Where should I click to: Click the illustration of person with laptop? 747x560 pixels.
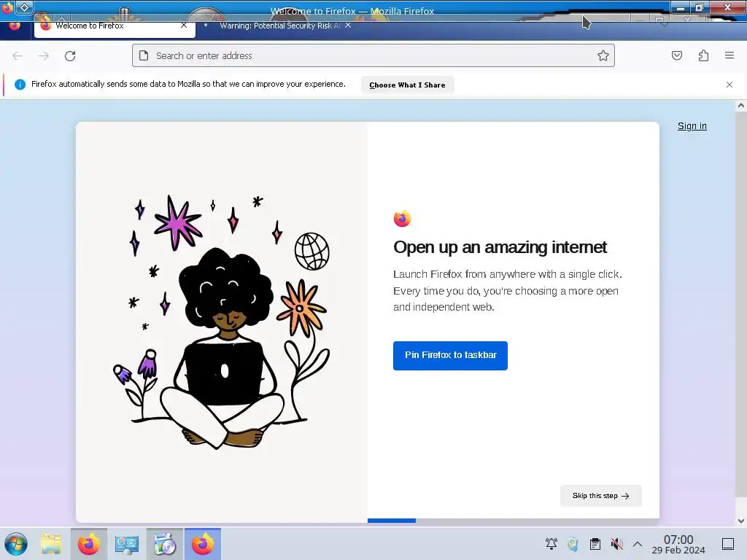click(222, 322)
